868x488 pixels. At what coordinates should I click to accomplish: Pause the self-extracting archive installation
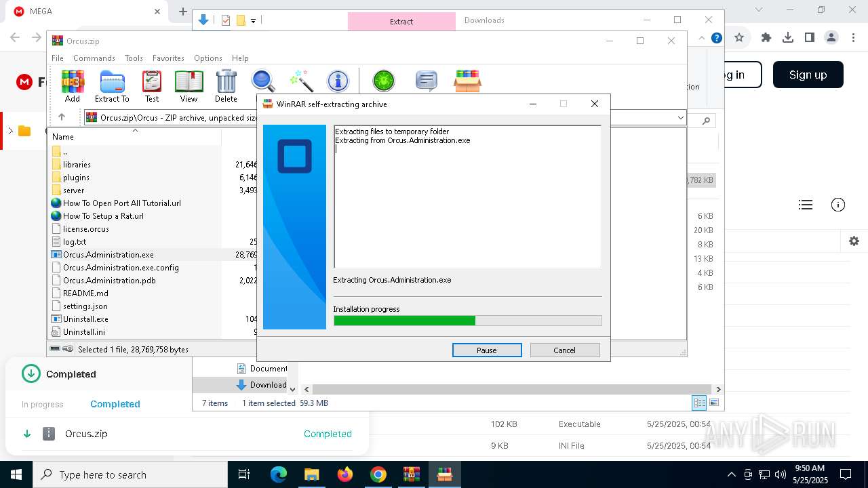click(x=487, y=350)
